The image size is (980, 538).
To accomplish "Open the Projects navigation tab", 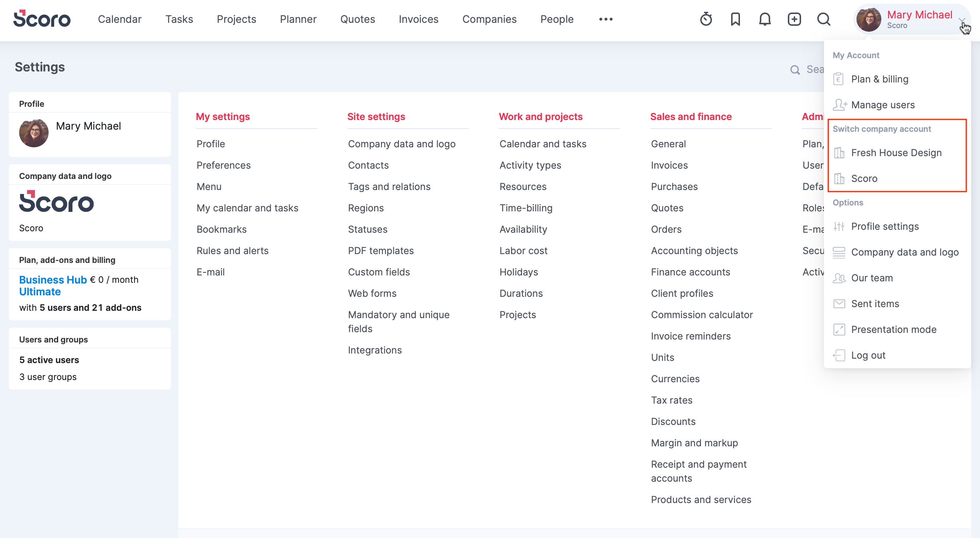I will 236,19.
